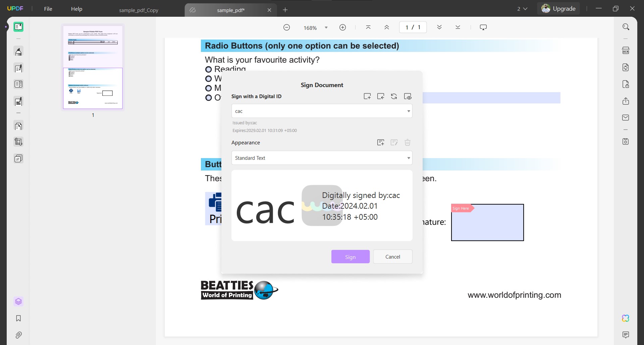This screenshot has height=345, width=644.
Task: Create a new Digital ID icon
Action: 367,96
